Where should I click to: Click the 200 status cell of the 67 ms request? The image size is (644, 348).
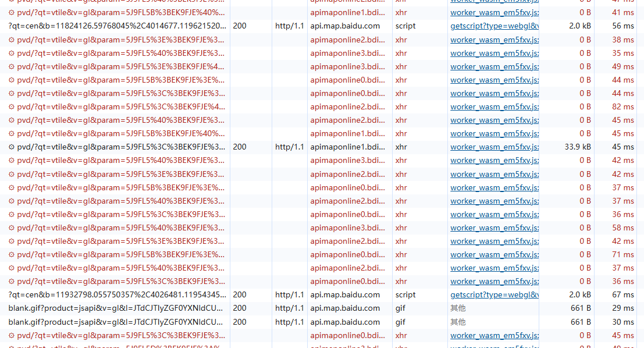(240, 295)
